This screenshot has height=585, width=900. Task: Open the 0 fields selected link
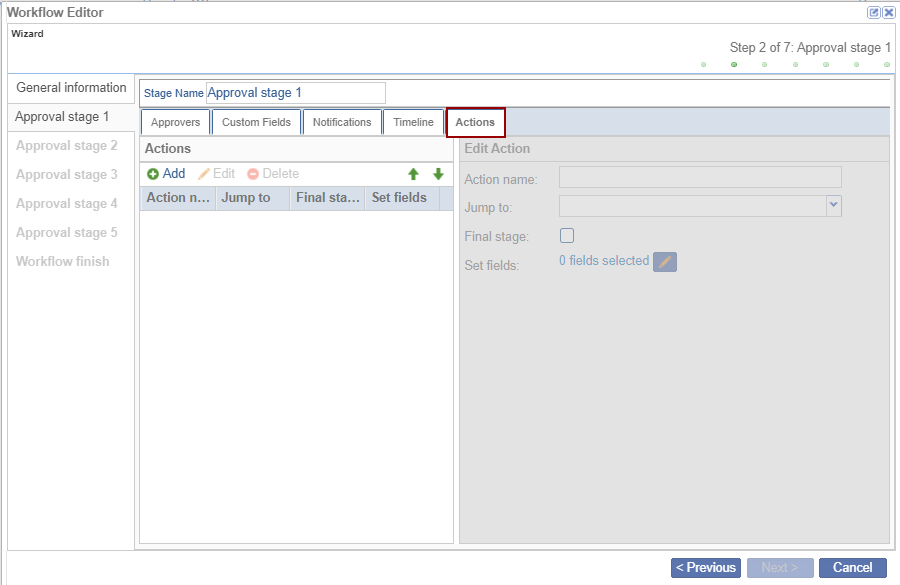[x=604, y=261]
